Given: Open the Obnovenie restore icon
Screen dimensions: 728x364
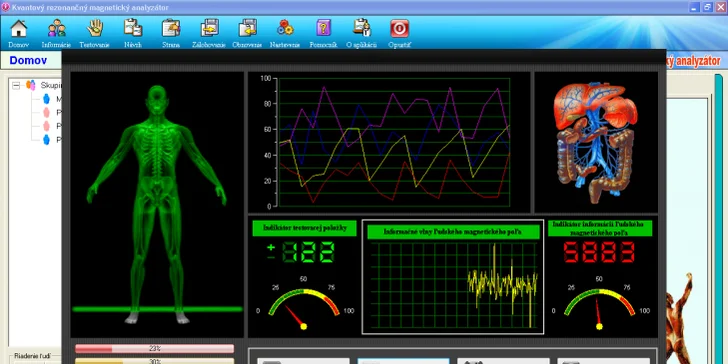Looking at the screenshot, I should (x=247, y=33).
